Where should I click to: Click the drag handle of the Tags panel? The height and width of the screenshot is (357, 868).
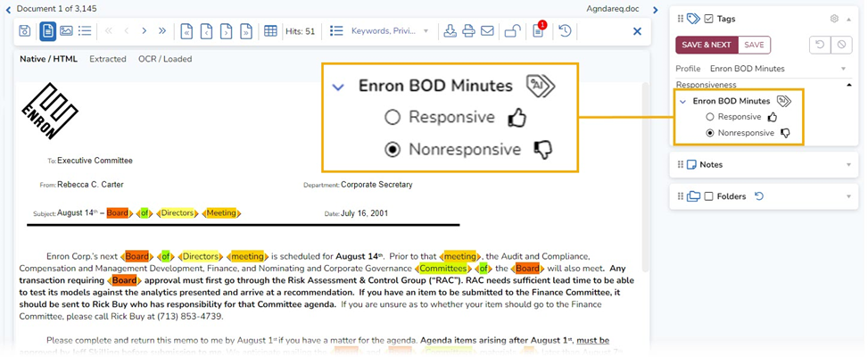(681, 19)
